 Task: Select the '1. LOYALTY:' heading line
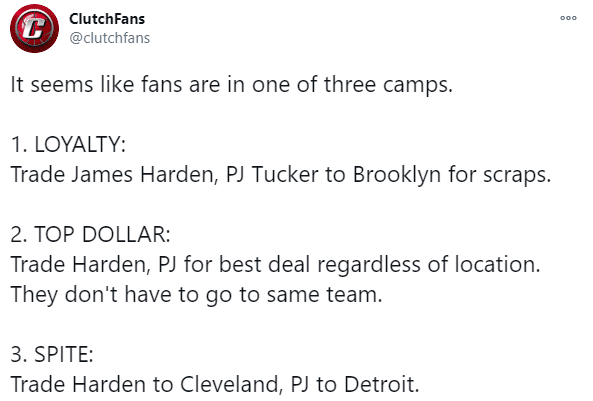click(x=68, y=144)
